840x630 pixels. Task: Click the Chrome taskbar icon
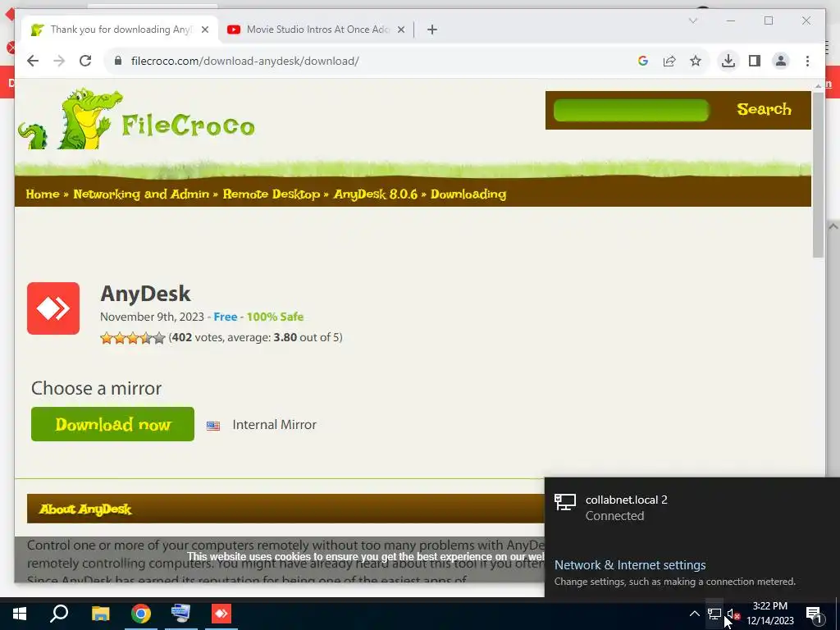[141, 614]
